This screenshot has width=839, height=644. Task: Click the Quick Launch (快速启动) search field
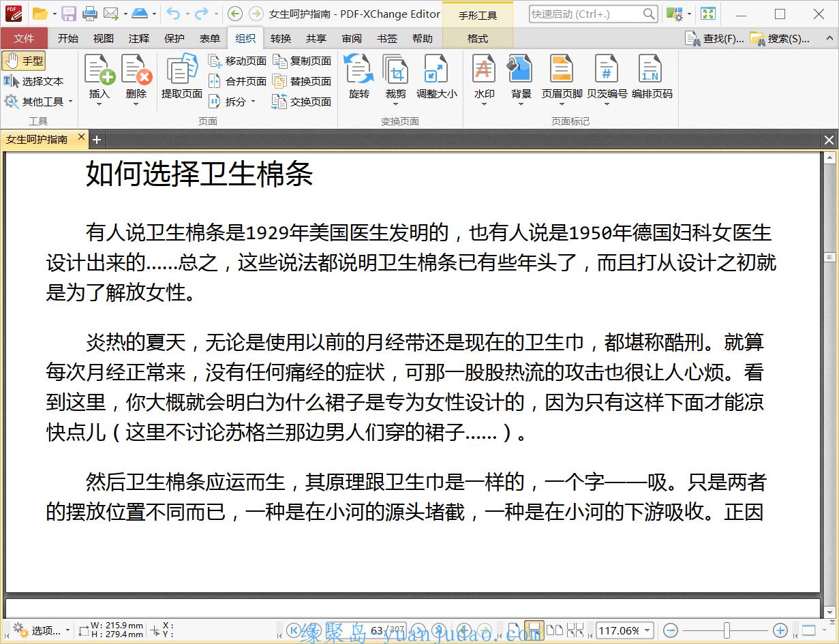[593, 14]
